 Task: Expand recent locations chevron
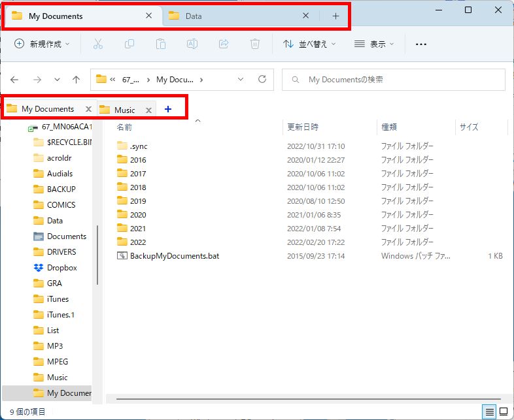[x=57, y=80]
